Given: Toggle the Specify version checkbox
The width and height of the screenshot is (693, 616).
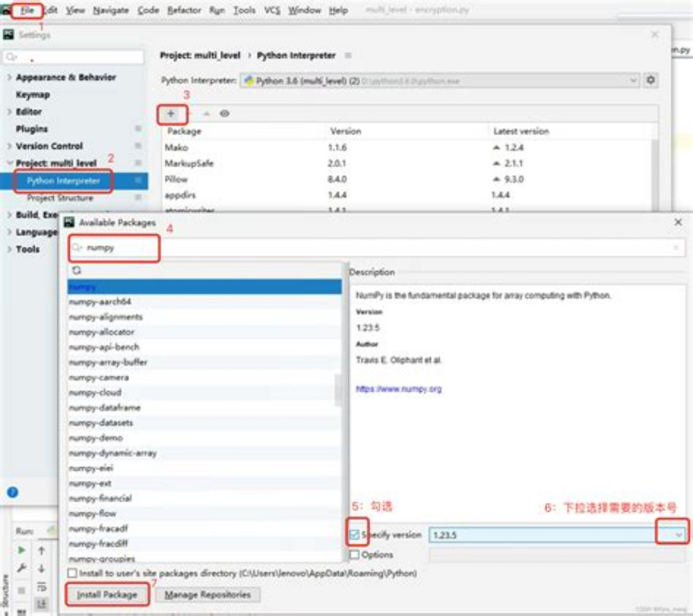Looking at the screenshot, I should click(355, 535).
